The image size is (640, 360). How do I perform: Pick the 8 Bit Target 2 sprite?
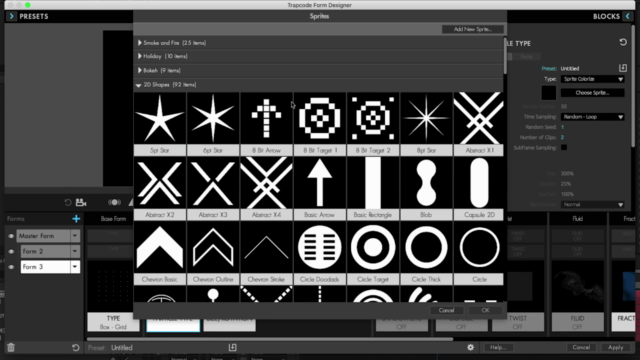373,124
